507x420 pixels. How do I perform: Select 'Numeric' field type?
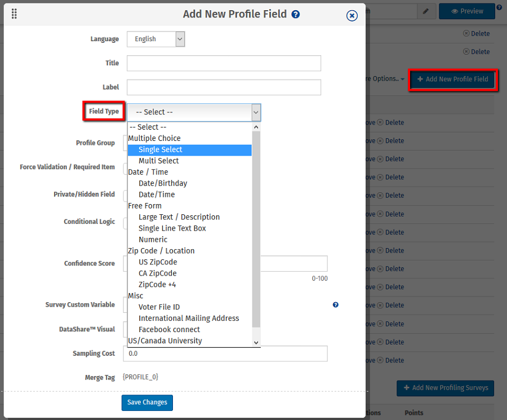coord(190,240)
